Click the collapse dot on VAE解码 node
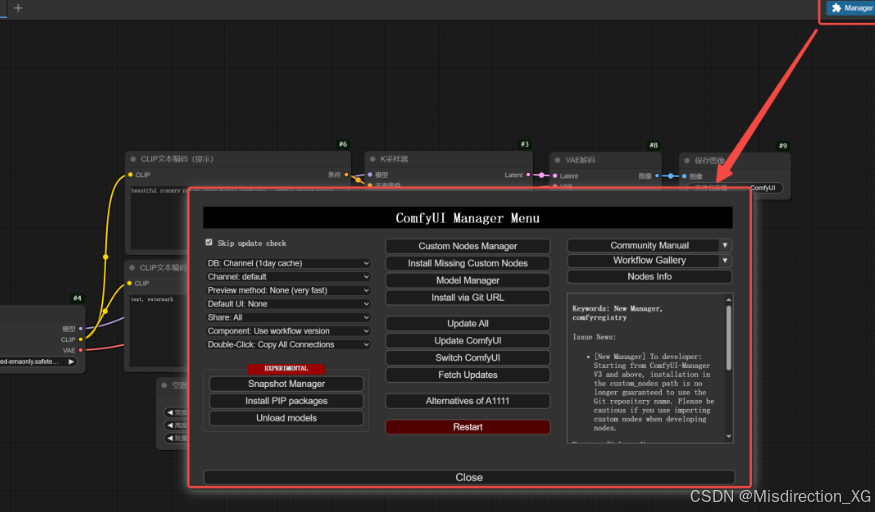Image resolution: width=875 pixels, height=512 pixels. point(557,160)
